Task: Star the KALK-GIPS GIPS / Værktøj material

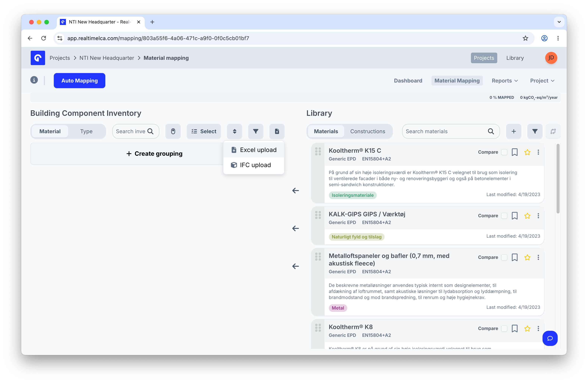Action: pyautogui.click(x=527, y=216)
